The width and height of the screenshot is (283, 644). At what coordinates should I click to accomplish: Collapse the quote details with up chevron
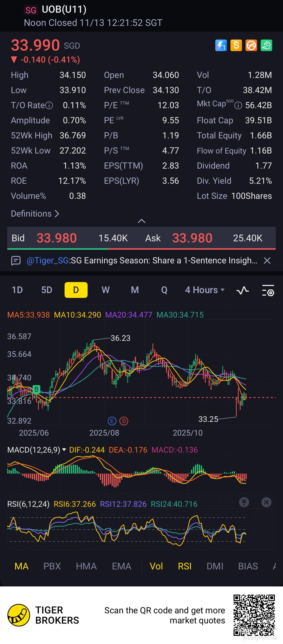pos(142,221)
